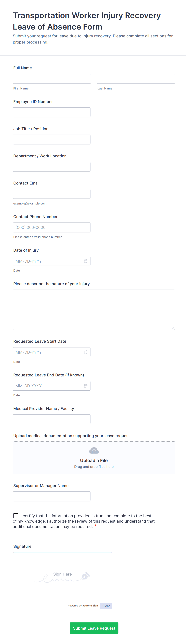Click the Contact Email input box
The height and width of the screenshot is (644, 186).
pyautogui.click(x=52, y=194)
